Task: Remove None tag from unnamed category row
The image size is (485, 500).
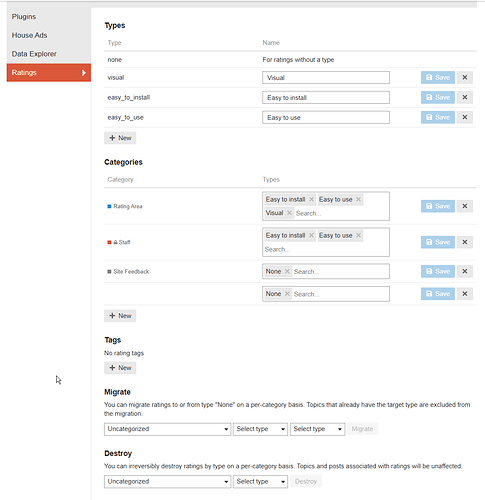Action: 287,294
